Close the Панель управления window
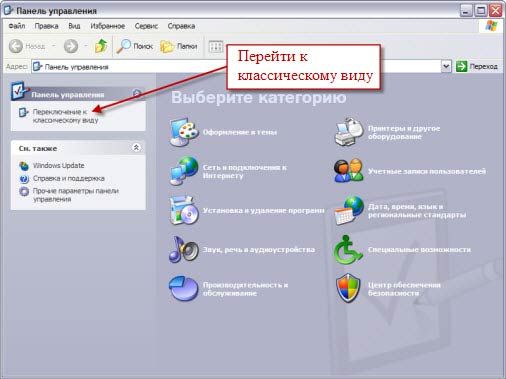506x379 pixels. coord(496,11)
